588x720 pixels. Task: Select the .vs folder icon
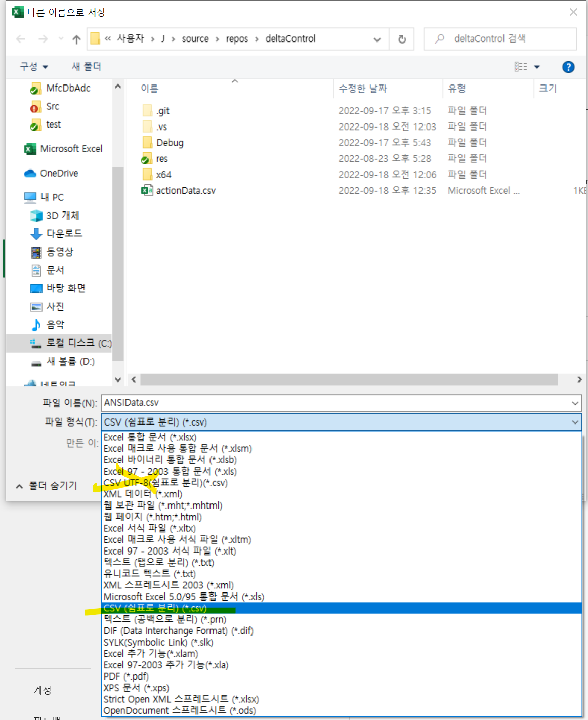(147, 126)
